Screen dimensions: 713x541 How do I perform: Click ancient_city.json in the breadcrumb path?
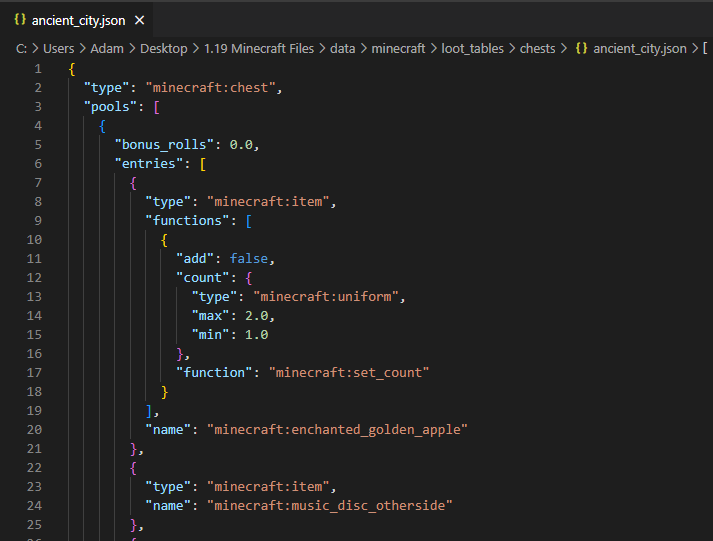tap(639, 48)
